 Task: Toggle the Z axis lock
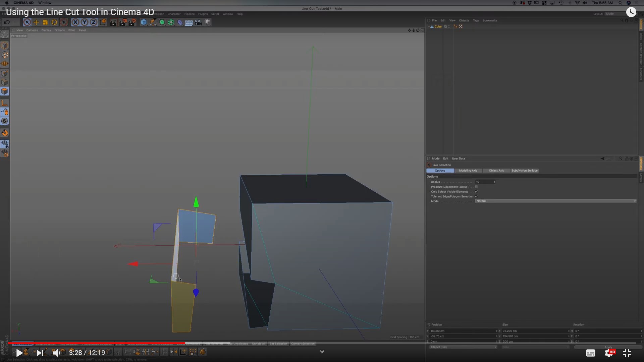94,22
